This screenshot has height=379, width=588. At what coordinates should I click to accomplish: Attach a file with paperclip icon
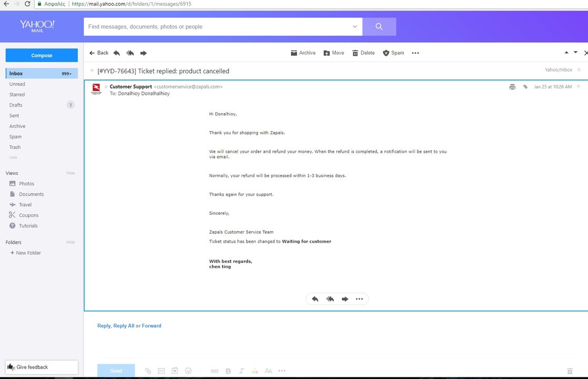(x=148, y=371)
